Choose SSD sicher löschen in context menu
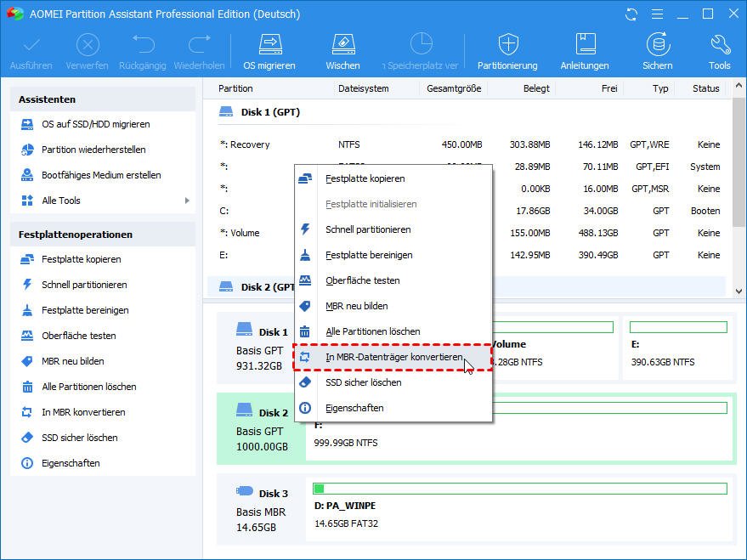The width and height of the screenshot is (747, 560). 393,383
